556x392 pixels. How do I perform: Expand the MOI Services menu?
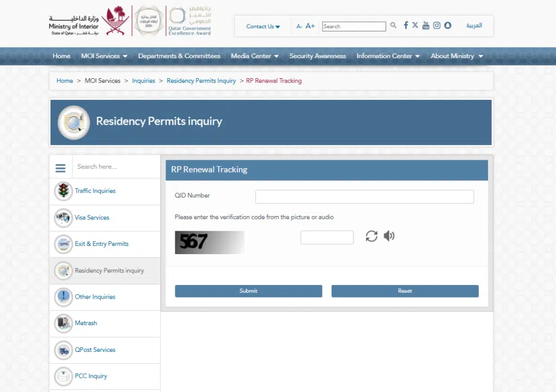point(104,56)
